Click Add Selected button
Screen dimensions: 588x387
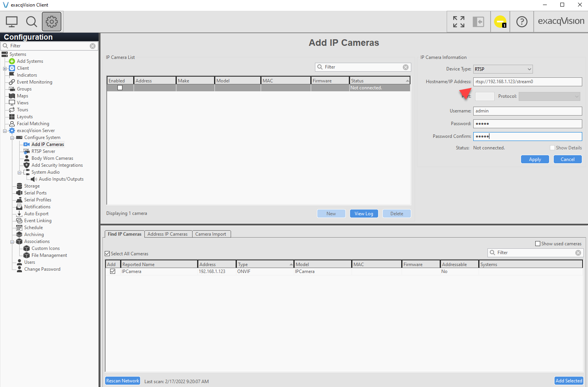569,381
